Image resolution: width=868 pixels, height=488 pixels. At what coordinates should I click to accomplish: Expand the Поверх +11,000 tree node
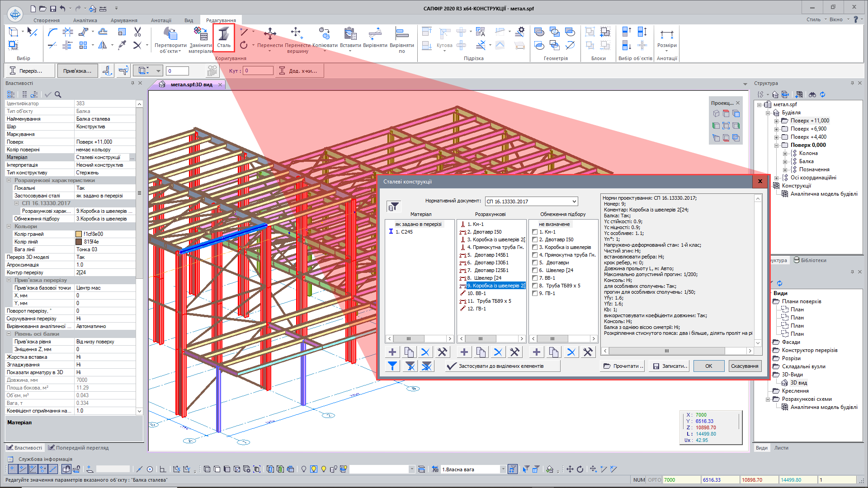(x=776, y=121)
